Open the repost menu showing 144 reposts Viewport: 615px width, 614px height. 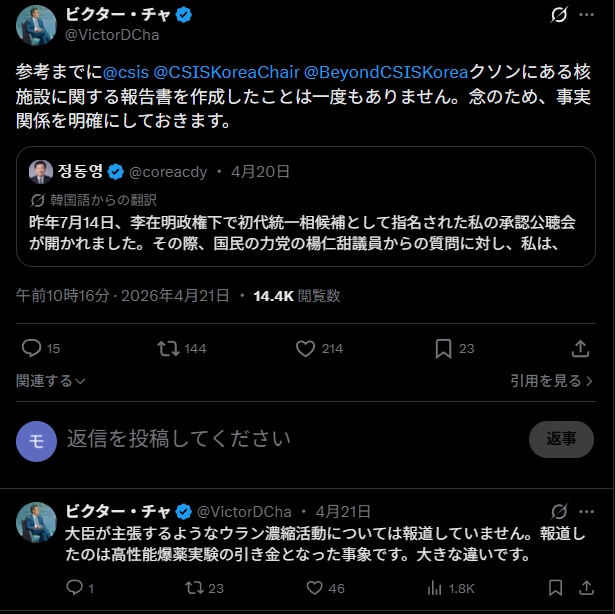point(168,348)
